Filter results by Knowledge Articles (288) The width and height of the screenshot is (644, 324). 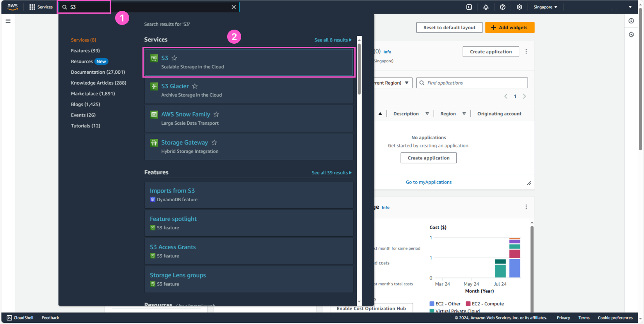point(99,83)
